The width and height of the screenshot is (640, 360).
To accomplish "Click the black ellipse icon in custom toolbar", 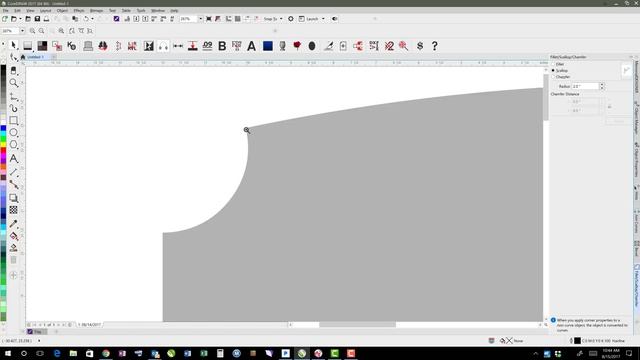I will [312, 46].
